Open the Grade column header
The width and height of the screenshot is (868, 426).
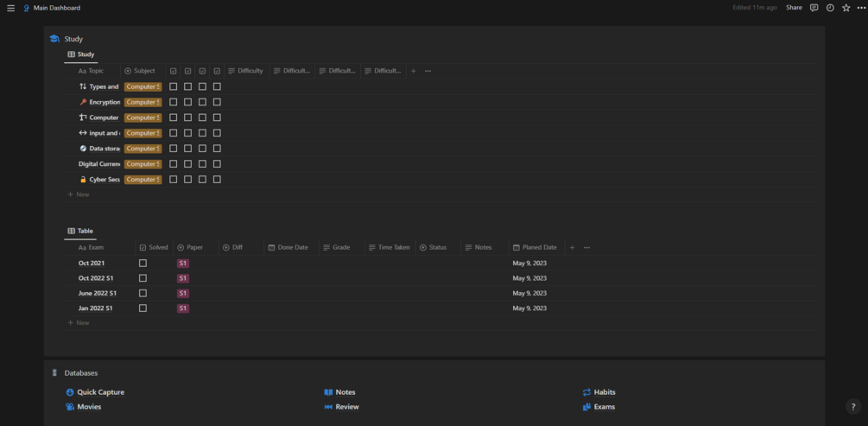[342, 248]
